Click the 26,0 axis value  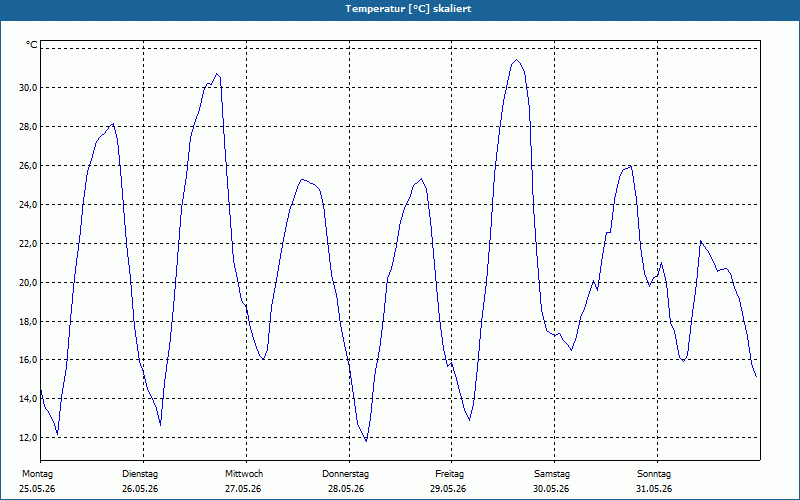[x=28, y=166]
